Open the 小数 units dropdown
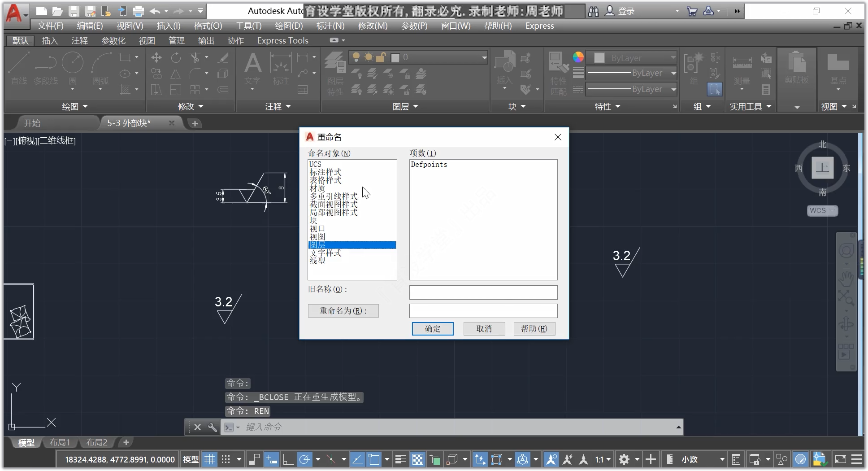Image resolution: width=868 pixels, height=471 pixels. (702, 459)
